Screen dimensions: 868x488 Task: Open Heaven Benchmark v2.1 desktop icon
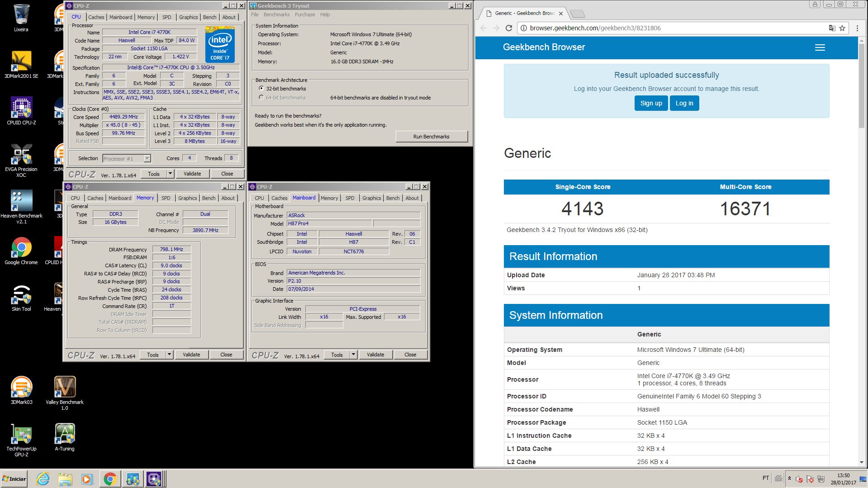21,207
